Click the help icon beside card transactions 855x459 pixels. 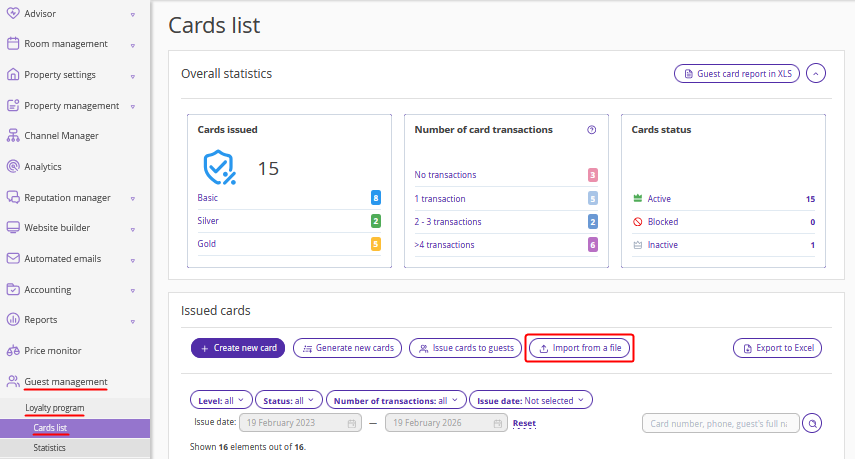coord(591,130)
